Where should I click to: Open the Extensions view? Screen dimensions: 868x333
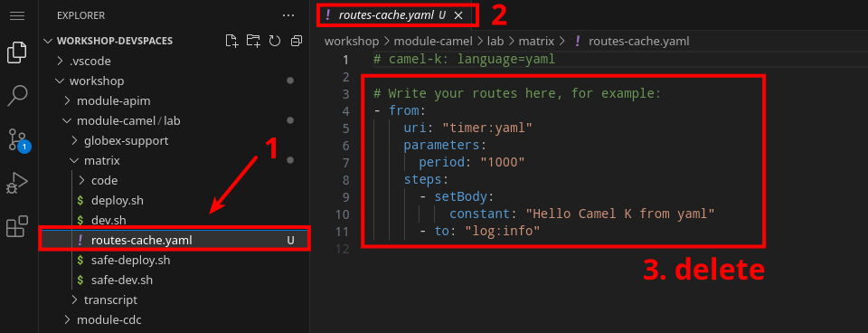tap(17, 226)
